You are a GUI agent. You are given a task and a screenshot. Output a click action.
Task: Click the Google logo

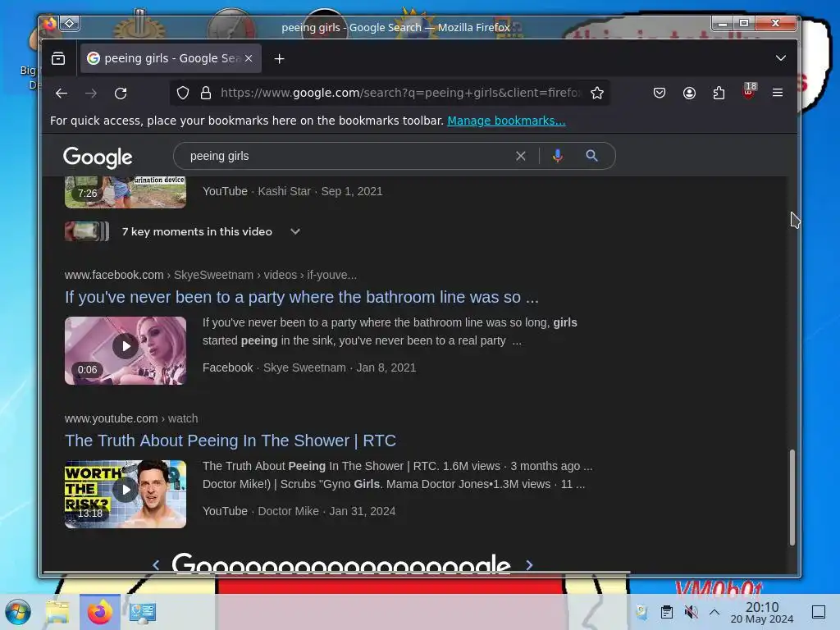(98, 157)
